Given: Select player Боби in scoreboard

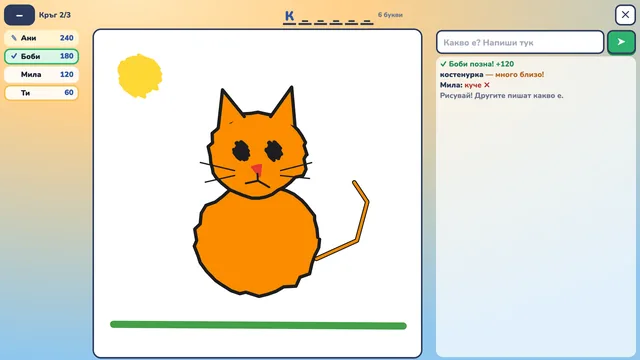Looking at the screenshot, I should pyautogui.click(x=41, y=56).
